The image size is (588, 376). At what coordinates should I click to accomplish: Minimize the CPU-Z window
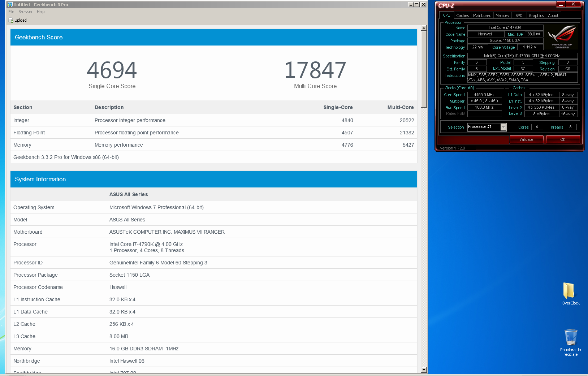point(561,4)
